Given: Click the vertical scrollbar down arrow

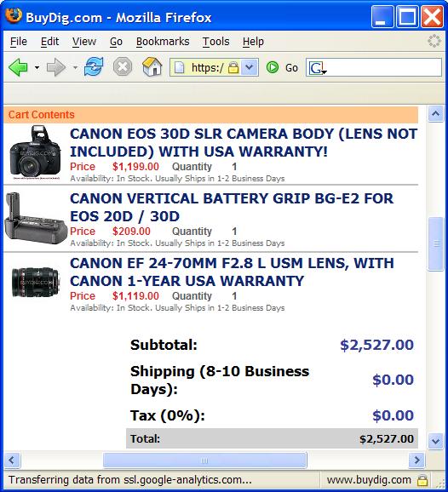Looking at the screenshot, I should point(436,441).
